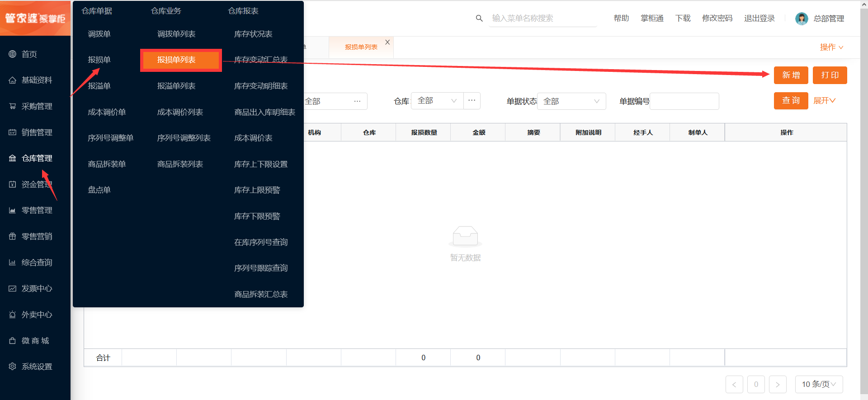Open the 仓库 dropdown
The image size is (868, 400).
click(437, 101)
